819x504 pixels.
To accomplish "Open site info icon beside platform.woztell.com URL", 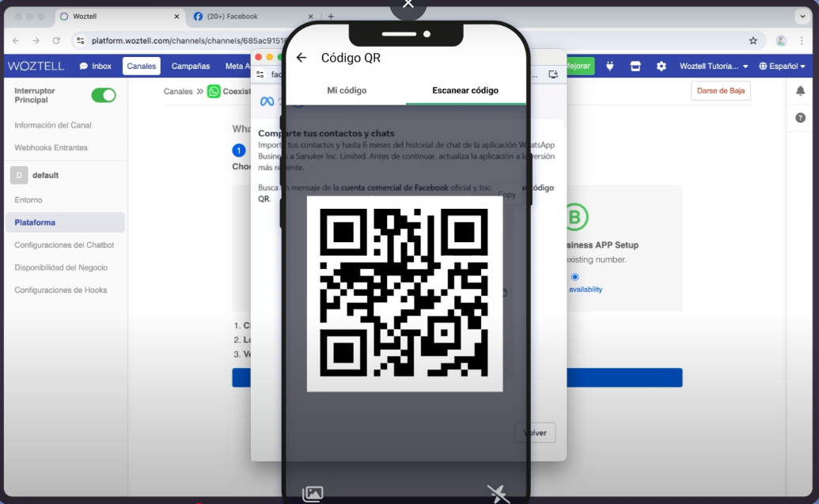I will [80, 40].
